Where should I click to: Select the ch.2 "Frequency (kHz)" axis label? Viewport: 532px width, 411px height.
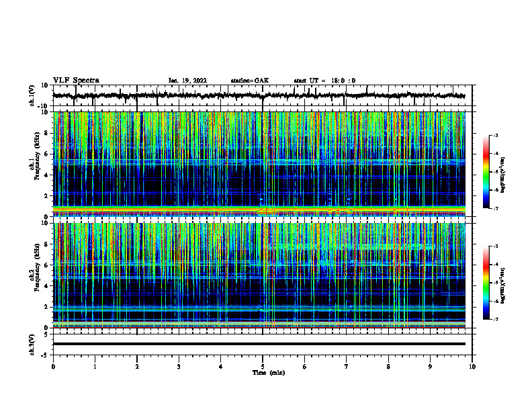pos(37,267)
